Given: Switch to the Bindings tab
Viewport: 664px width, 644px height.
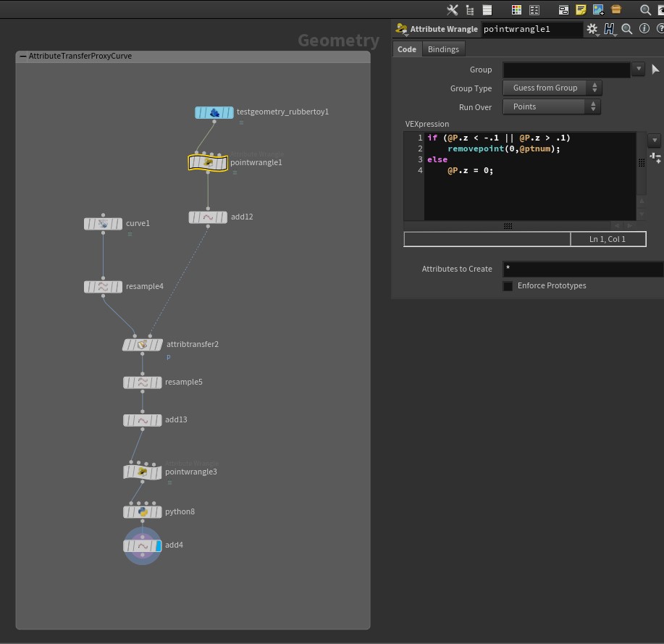Looking at the screenshot, I should (443, 49).
